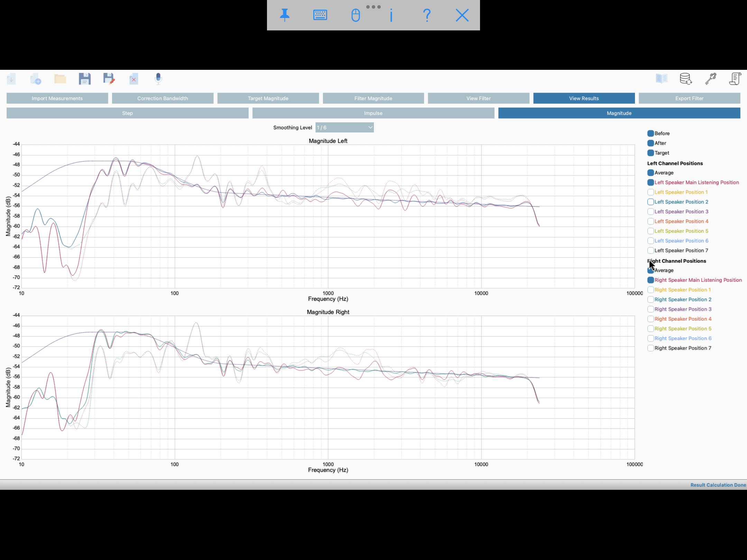The width and height of the screenshot is (747, 560).
Task: Click the info icon in remote toolbar
Action: (391, 15)
